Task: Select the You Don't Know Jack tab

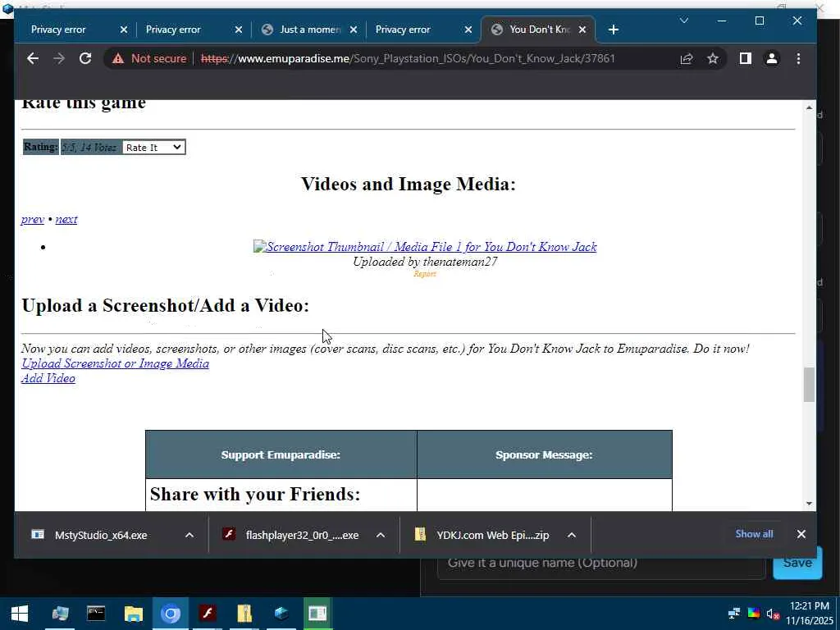Action: coord(538,30)
